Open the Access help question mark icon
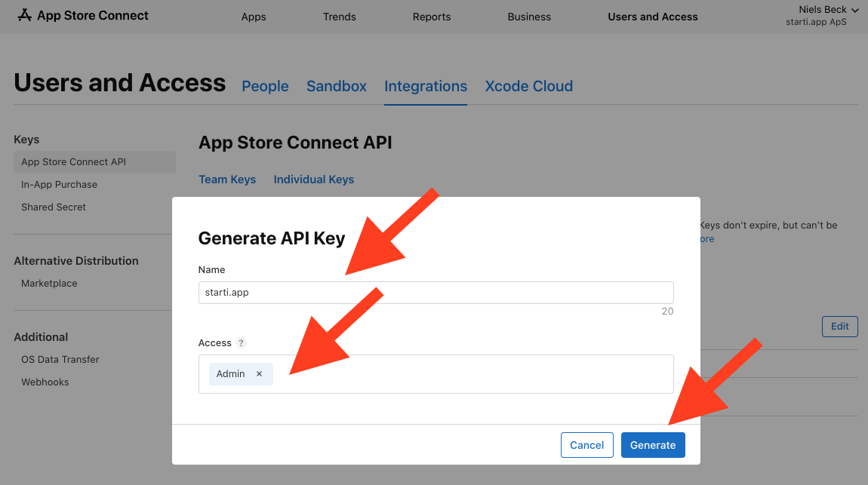The width and height of the screenshot is (868, 485). point(241,343)
